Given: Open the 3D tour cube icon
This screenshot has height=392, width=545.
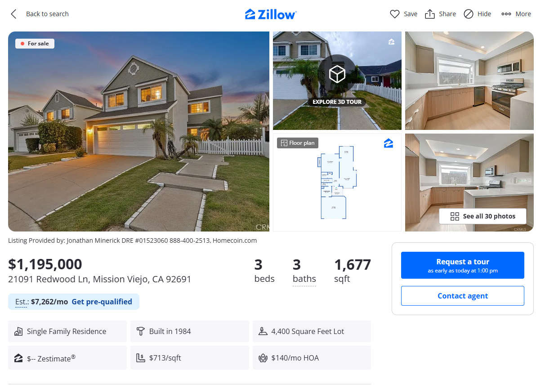Looking at the screenshot, I should (337, 74).
